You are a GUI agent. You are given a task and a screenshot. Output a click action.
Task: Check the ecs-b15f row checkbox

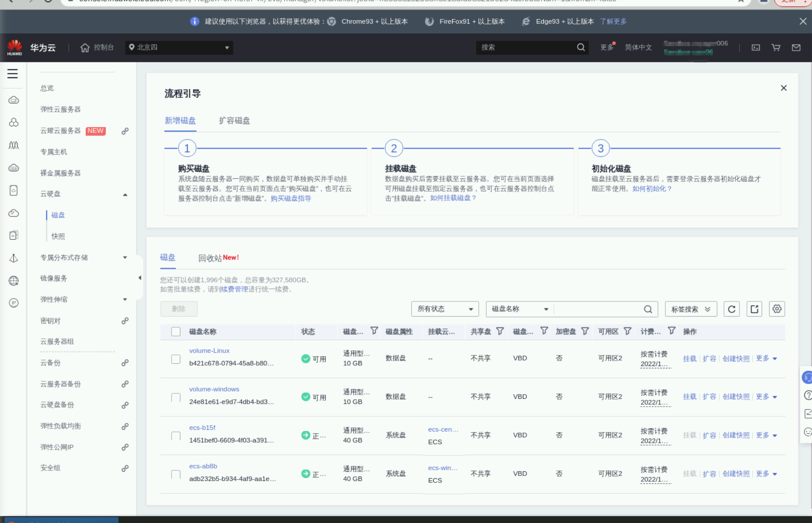(176, 436)
